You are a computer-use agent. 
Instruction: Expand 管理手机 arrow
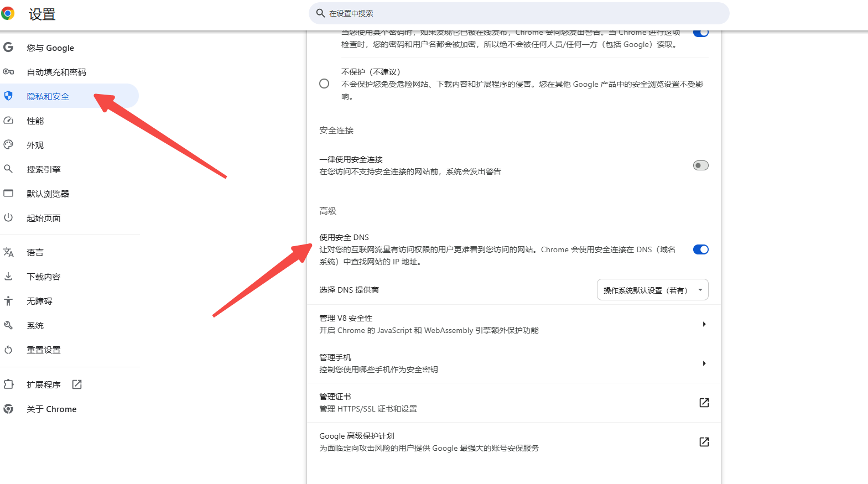tap(704, 363)
